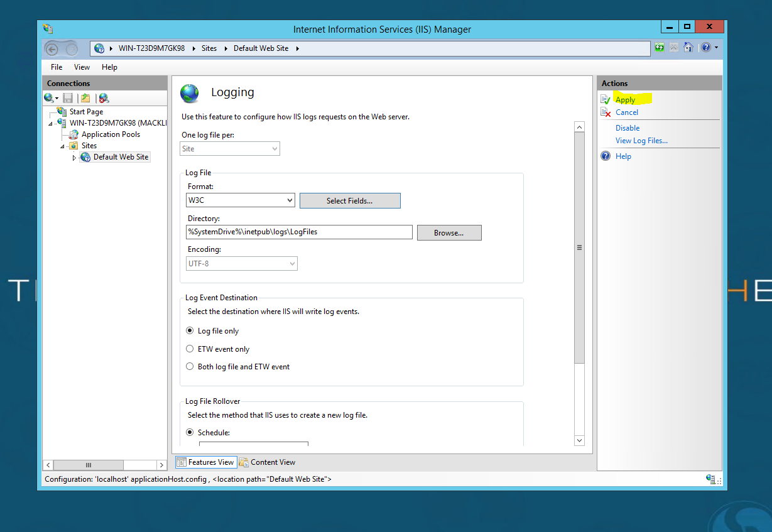Click the globe icon in address bar

tap(99, 48)
